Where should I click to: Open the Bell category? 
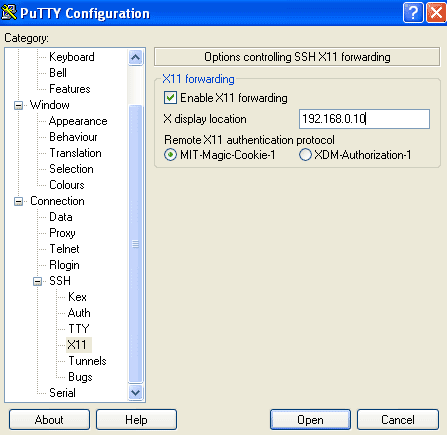tap(58, 73)
